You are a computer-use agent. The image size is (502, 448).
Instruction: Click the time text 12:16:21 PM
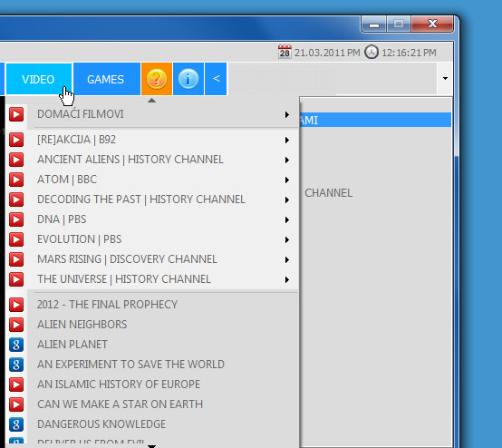410,53
